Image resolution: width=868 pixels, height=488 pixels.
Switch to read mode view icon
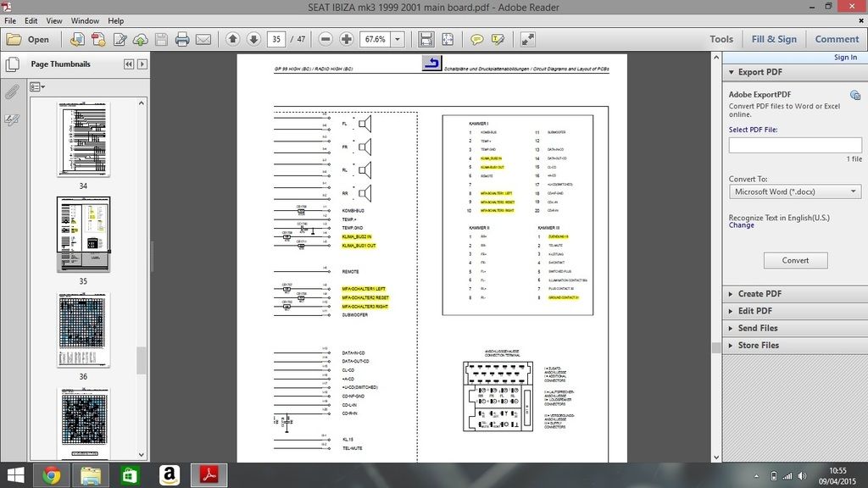(x=527, y=39)
